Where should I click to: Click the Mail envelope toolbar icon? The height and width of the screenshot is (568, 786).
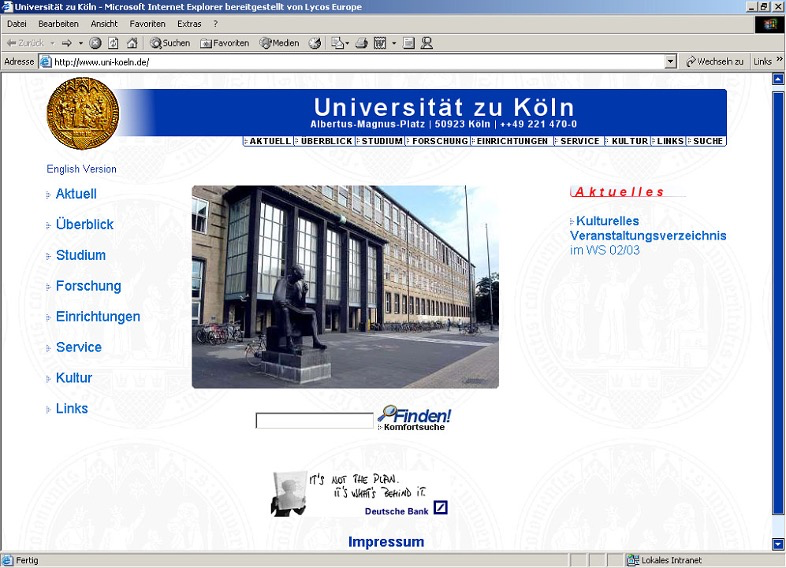(x=337, y=43)
